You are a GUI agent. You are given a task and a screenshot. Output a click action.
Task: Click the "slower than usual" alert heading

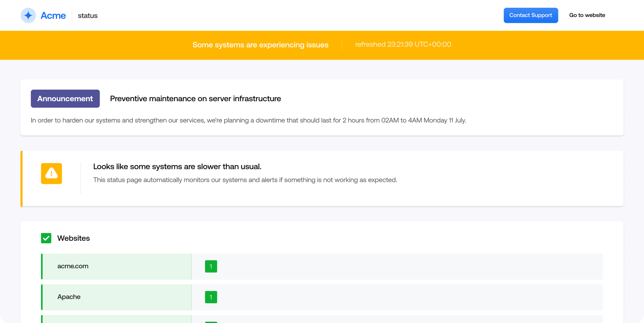[177, 167]
